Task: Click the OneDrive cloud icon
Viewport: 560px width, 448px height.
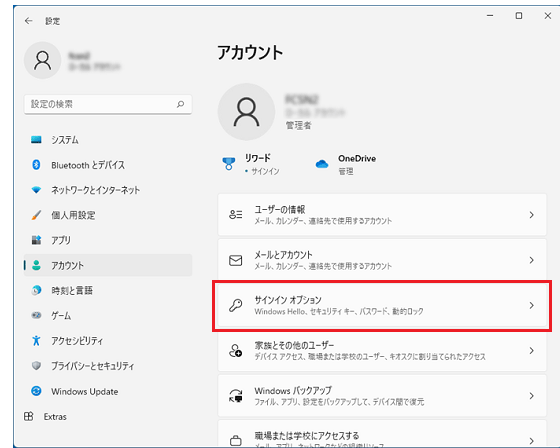Action: pos(322,164)
